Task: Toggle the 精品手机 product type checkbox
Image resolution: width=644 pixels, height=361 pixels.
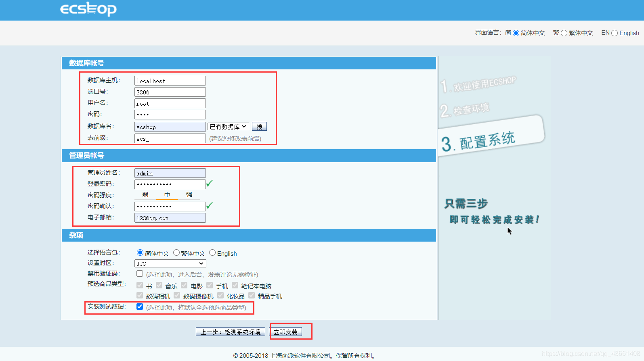Action: tap(252, 295)
